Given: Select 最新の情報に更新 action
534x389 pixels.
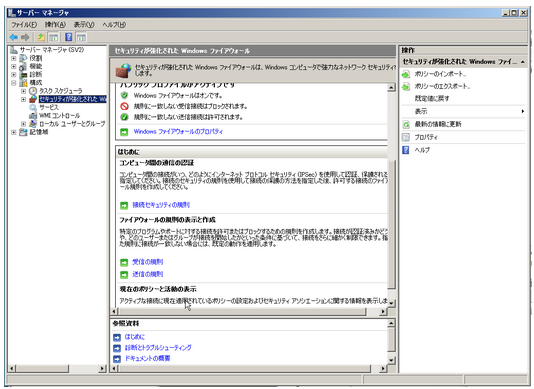Looking at the screenshot, I should [x=438, y=124].
